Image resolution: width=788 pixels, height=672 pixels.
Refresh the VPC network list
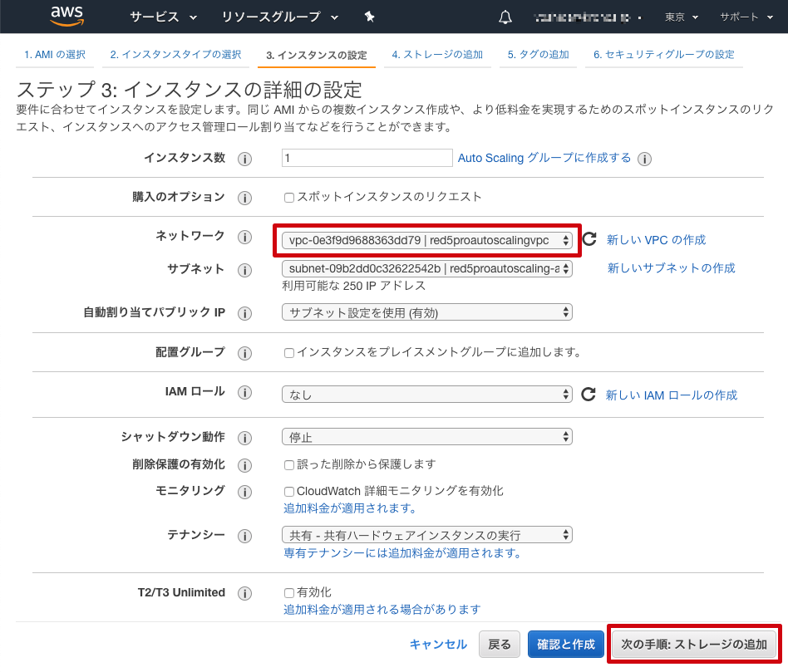[589, 239]
